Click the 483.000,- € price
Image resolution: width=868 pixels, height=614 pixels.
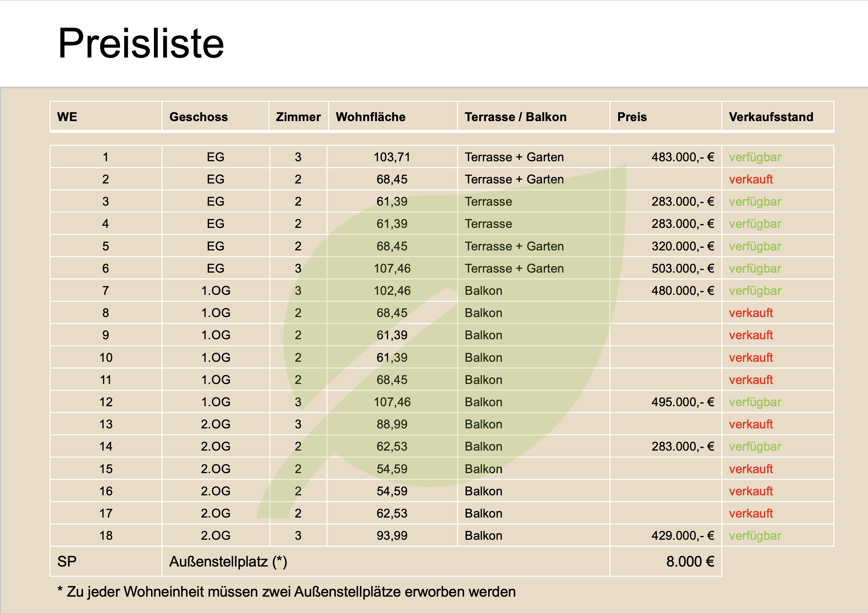(683, 157)
